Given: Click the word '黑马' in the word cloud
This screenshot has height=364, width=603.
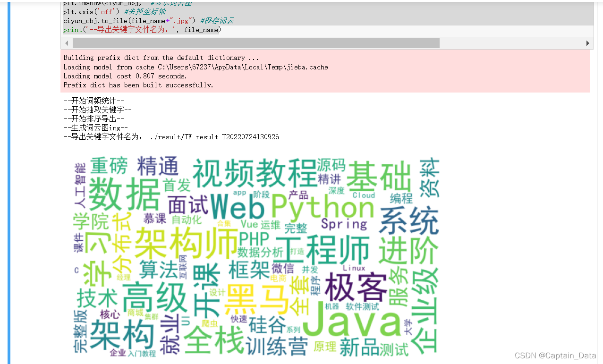Looking at the screenshot, I should pos(257,299).
